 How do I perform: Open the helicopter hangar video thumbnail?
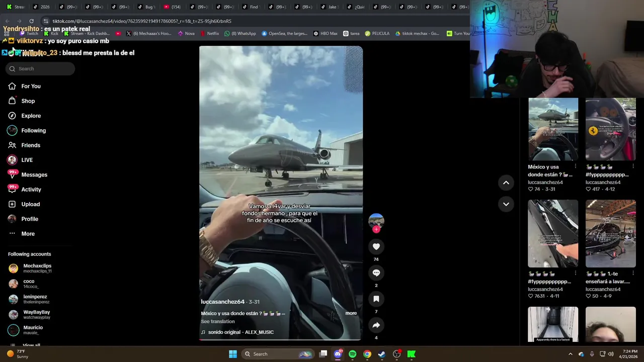pyautogui.click(x=610, y=234)
